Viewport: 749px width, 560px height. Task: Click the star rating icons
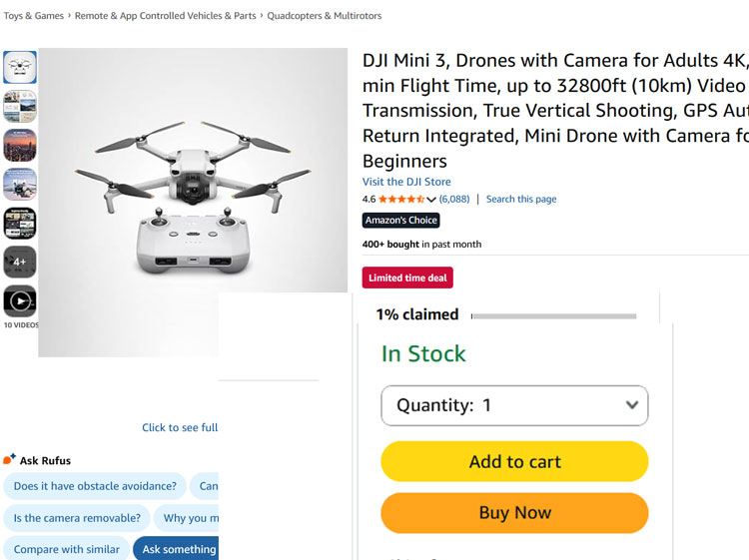(x=400, y=200)
